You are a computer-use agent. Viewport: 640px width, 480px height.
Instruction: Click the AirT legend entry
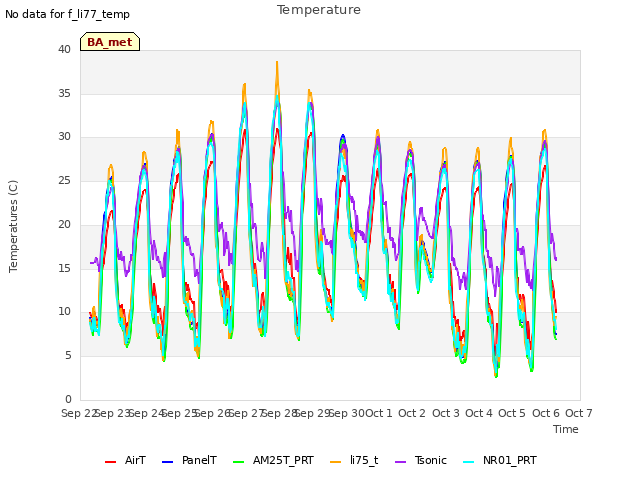[125, 460]
